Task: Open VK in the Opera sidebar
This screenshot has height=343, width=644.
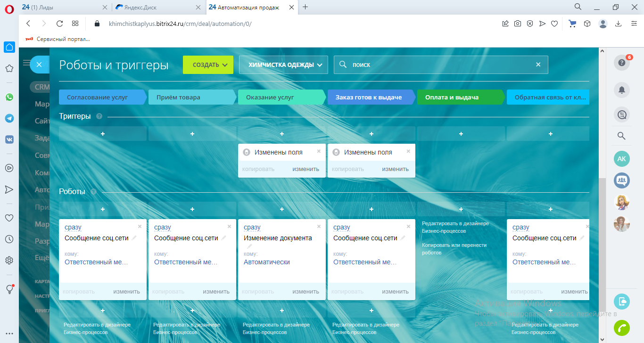Action: point(9,139)
